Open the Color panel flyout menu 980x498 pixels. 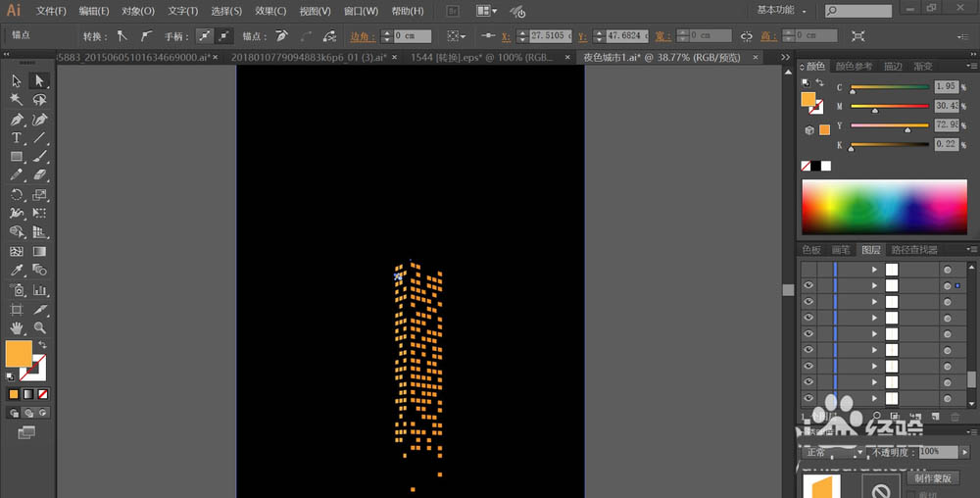coord(971,66)
